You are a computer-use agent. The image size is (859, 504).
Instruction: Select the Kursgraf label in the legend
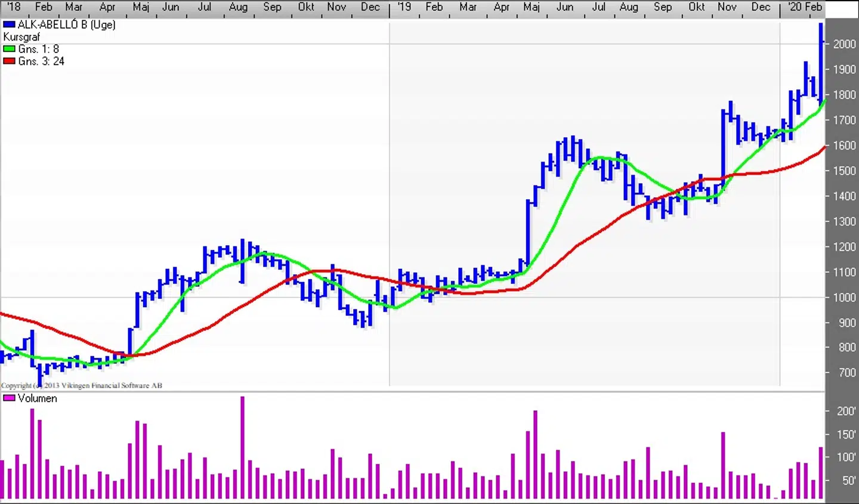pyautogui.click(x=21, y=37)
